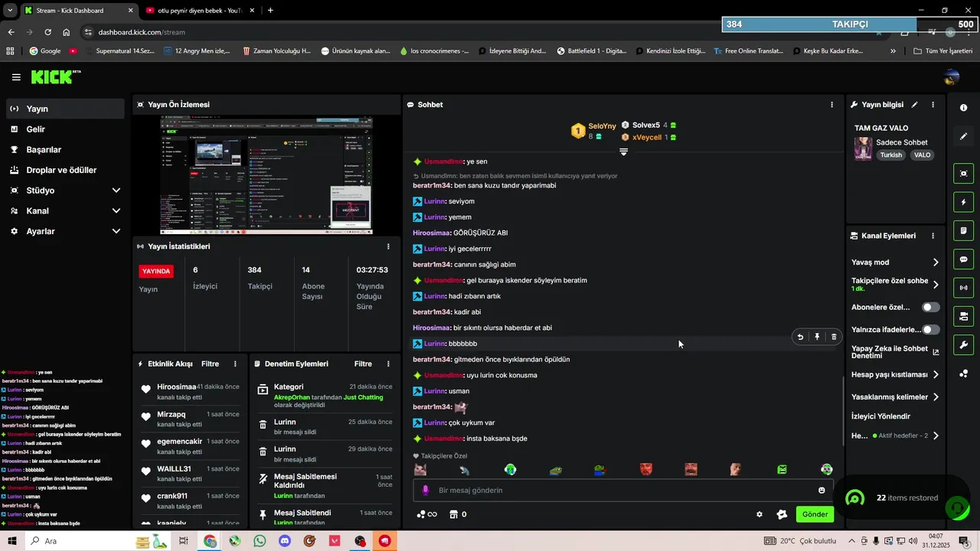The image size is (980, 551).
Task: Open the hamburger menu beside the Kick logo
Action: coord(16,77)
